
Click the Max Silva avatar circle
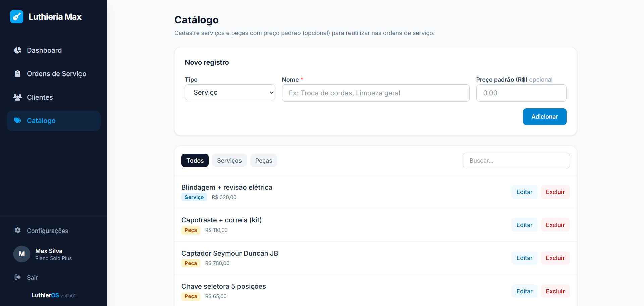tap(22, 254)
